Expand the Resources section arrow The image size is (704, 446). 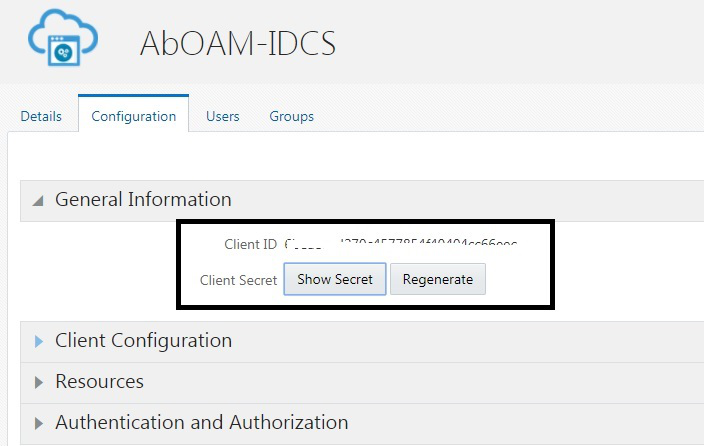click(39, 382)
